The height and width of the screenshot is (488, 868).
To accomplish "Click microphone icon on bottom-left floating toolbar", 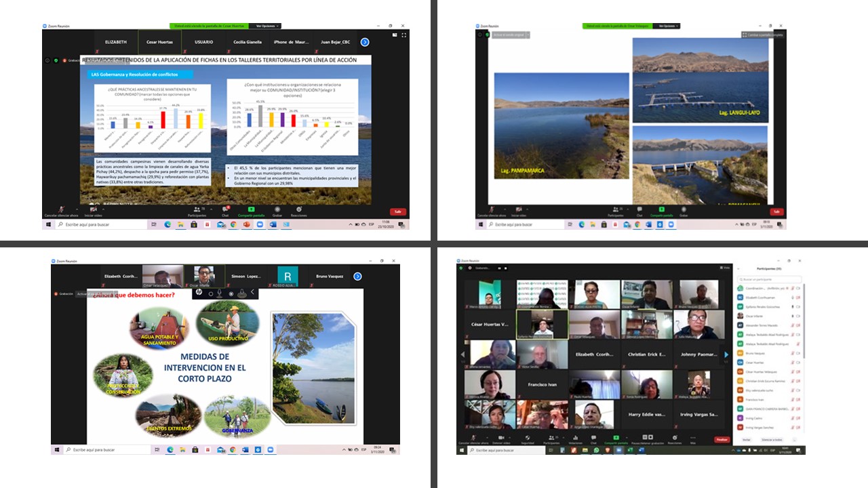I will [219, 293].
